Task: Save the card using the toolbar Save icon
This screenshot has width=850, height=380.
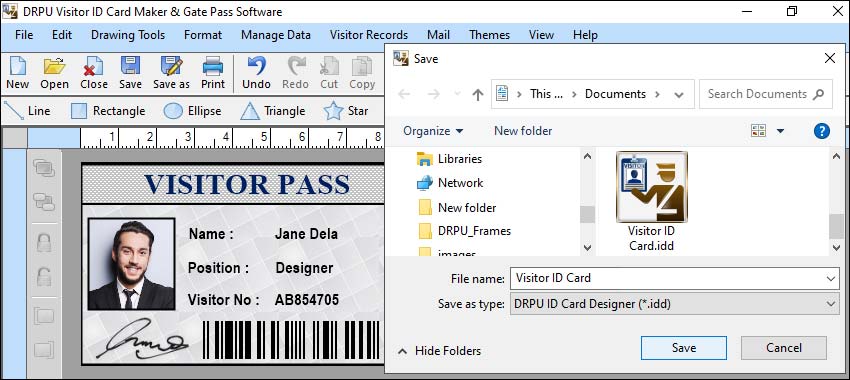Action: pyautogui.click(x=130, y=73)
